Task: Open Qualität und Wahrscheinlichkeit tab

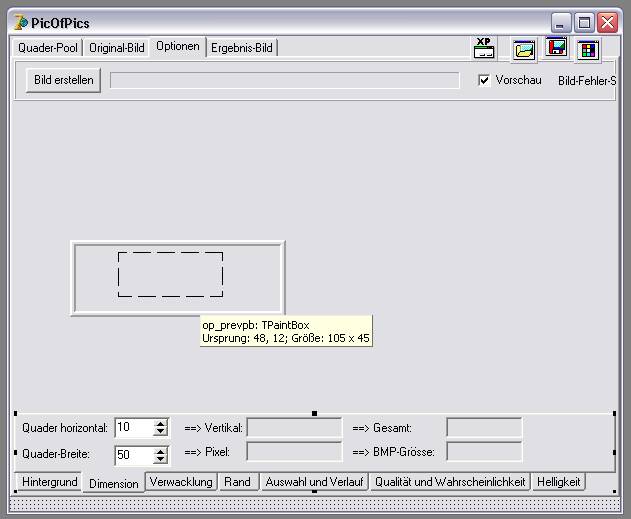Action: [450, 482]
